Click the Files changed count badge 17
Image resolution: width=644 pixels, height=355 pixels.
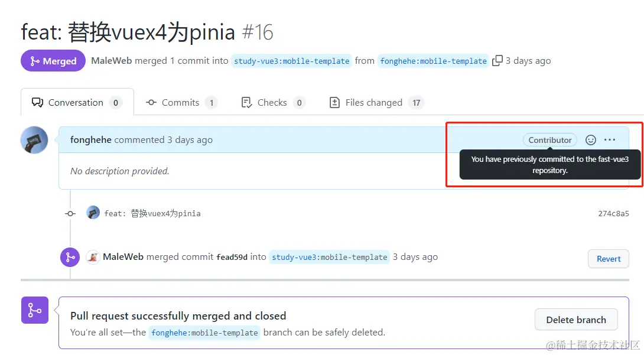point(416,103)
